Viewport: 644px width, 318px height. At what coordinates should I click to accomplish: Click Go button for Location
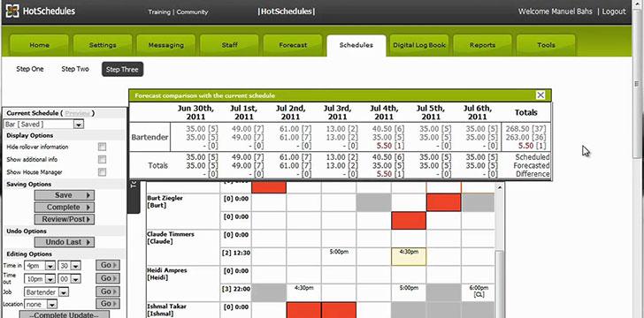tap(108, 304)
